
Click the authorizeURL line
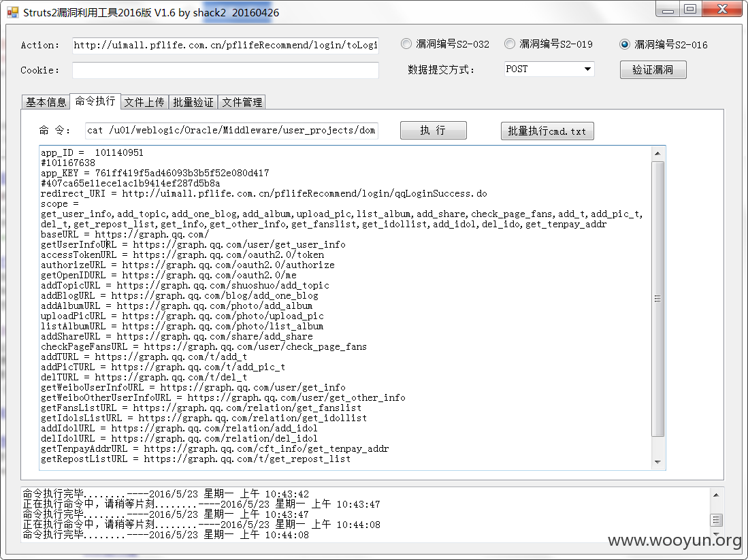187,265
